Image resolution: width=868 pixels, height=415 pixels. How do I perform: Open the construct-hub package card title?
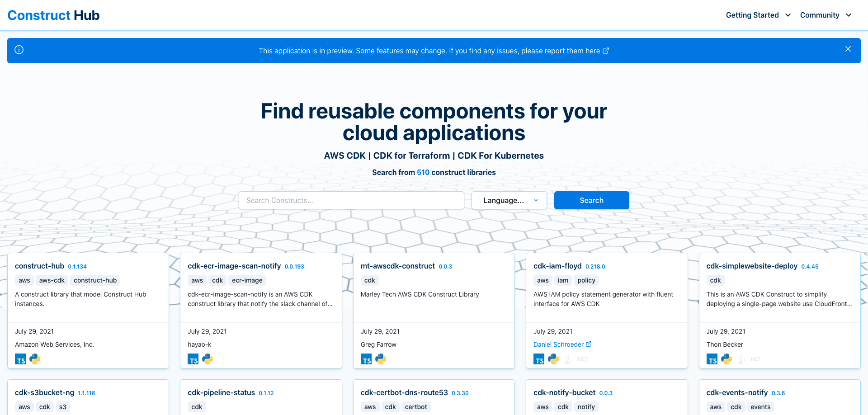[x=39, y=266]
